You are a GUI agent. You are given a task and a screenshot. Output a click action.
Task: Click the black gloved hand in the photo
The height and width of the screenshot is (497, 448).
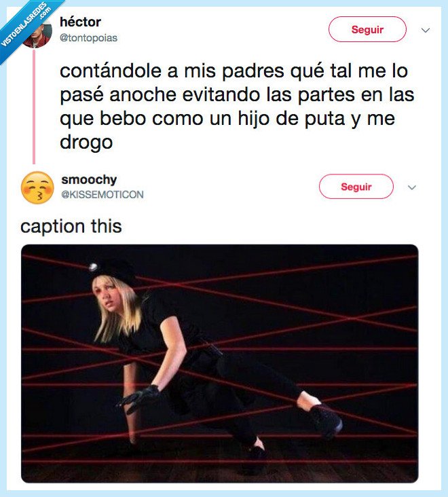(139, 399)
